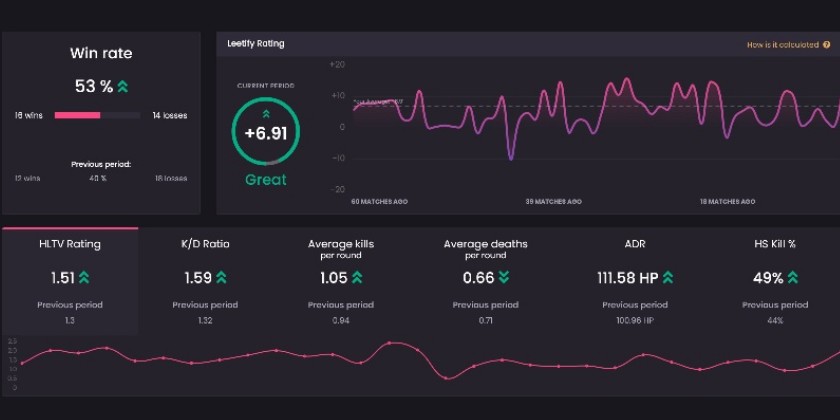Click the question mark help icon
840x420 pixels.
[827, 45]
